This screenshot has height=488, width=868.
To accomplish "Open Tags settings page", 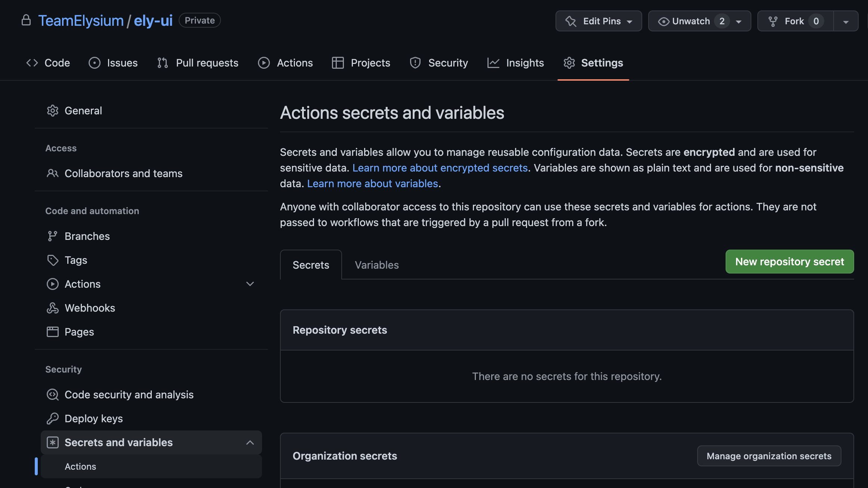I will click(x=151, y=260).
